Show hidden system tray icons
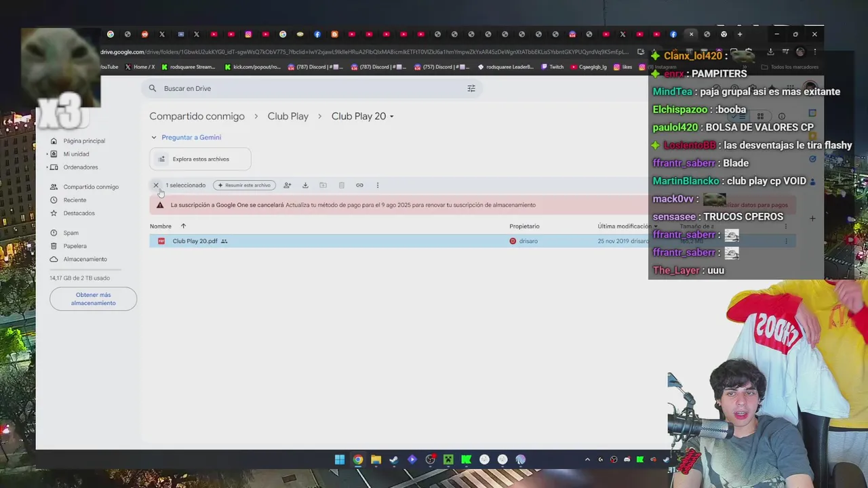The height and width of the screenshot is (488, 868). coord(587,460)
